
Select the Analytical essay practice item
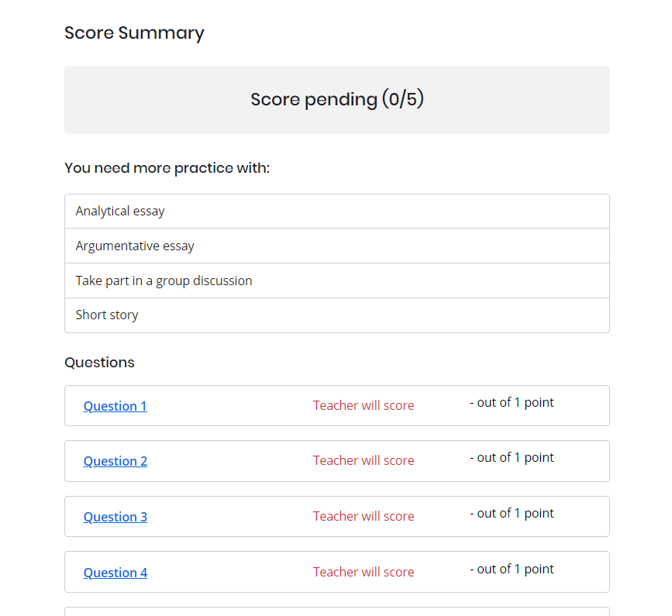119,210
